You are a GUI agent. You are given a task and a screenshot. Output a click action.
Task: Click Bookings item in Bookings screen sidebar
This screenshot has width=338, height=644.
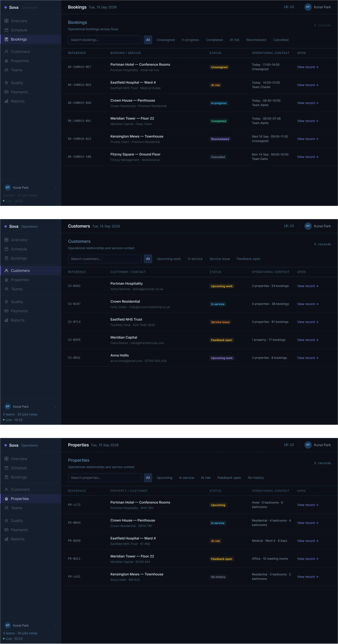coord(30,40)
